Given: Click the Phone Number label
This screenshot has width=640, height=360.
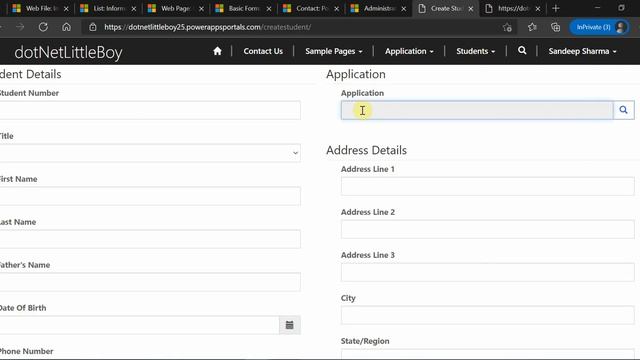Looking at the screenshot, I should (x=27, y=351).
